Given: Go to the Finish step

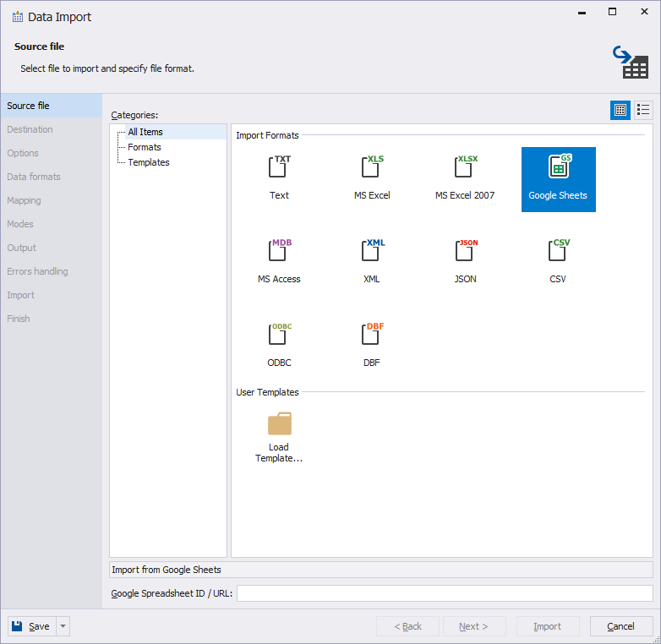Looking at the screenshot, I should point(51,319).
